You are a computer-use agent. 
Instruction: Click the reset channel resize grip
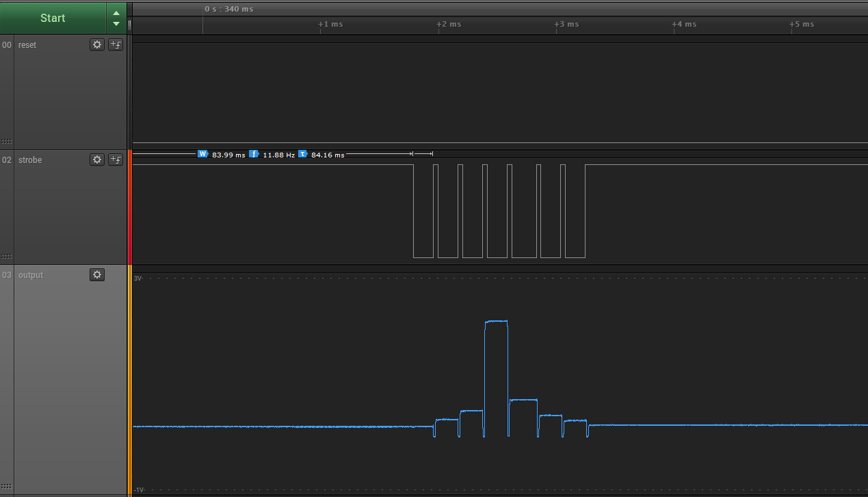point(7,142)
